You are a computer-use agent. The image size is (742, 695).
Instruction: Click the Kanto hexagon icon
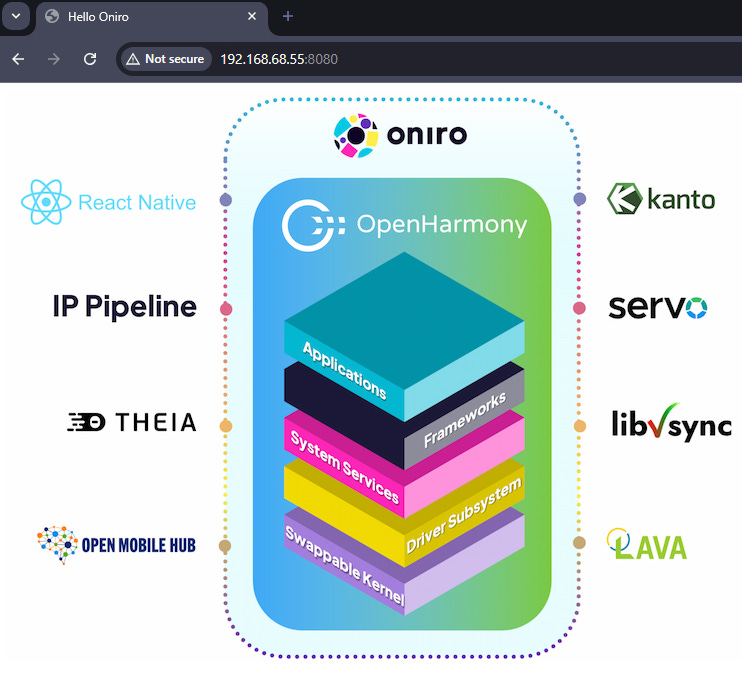624,199
